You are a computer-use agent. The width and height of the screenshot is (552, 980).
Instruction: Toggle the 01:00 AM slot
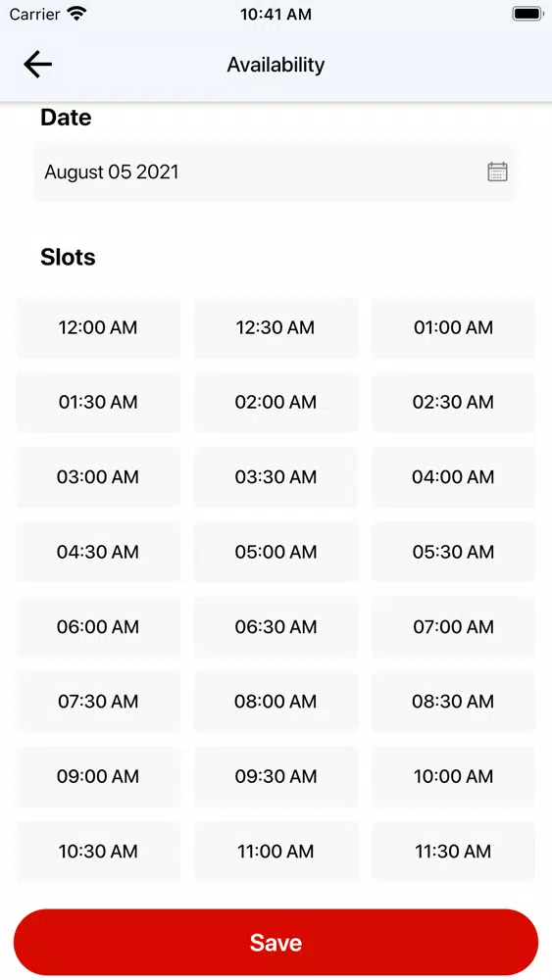(x=453, y=327)
